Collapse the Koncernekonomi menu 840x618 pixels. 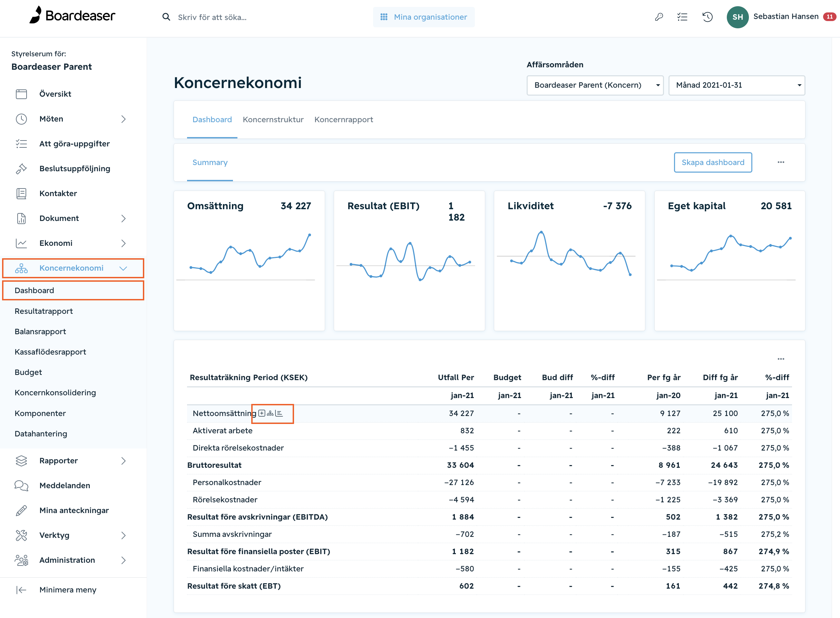(123, 268)
